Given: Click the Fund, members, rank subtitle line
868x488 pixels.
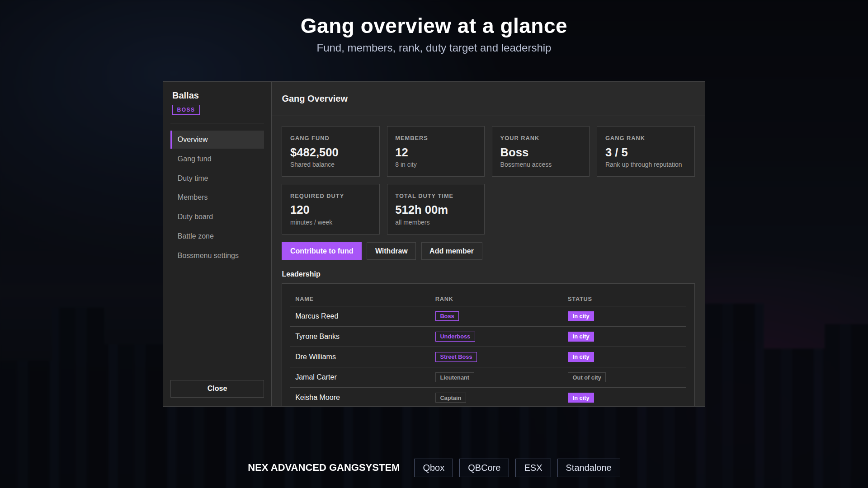Looking at the screenshot, I should (x=434, y=48).
